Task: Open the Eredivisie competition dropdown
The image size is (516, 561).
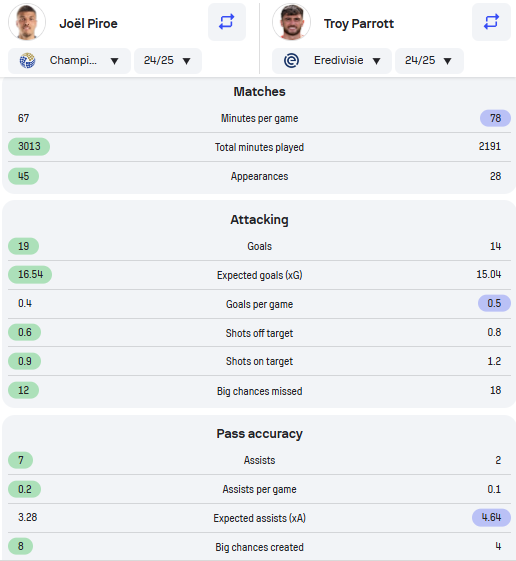Action: 332,61
